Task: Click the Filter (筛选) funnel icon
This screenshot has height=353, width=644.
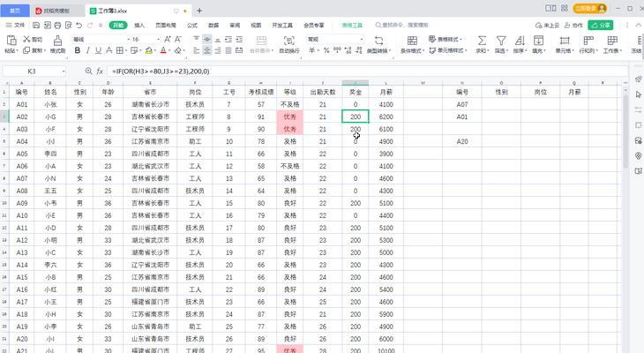Action: click(501, 41)
